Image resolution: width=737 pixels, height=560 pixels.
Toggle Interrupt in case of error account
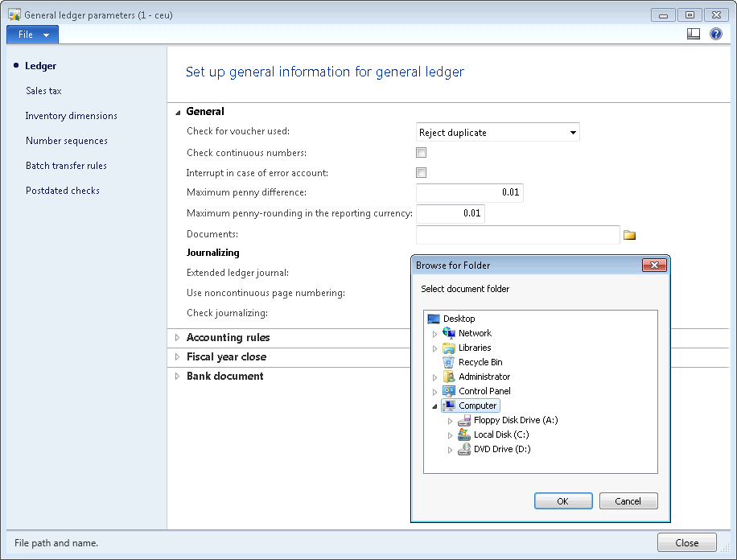421,173
